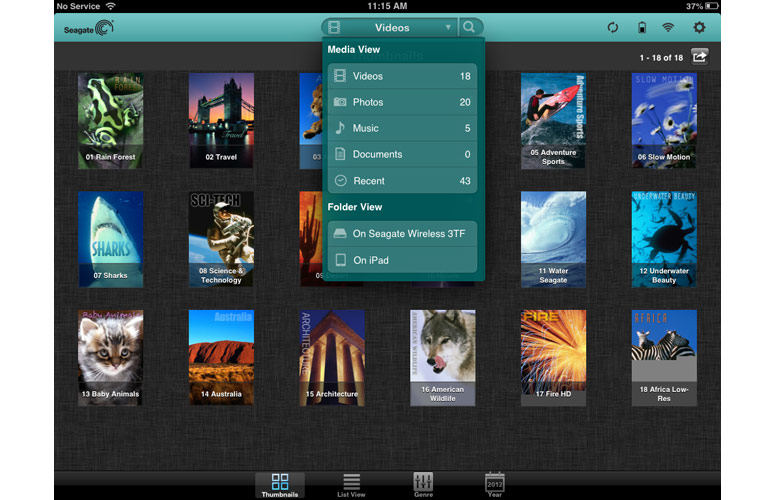Open 18 Africa Low-Res video
775x500 pixels.
pyautogui.click(x=664, y=358)
